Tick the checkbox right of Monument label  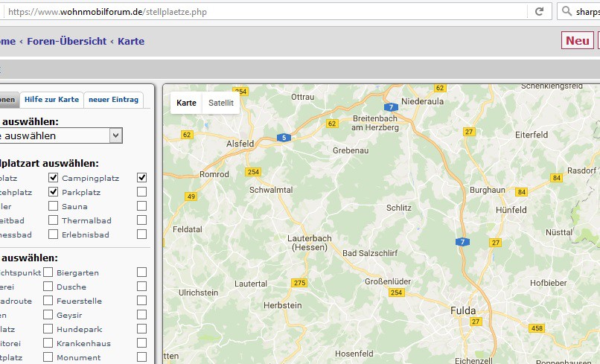coord(142,357)
